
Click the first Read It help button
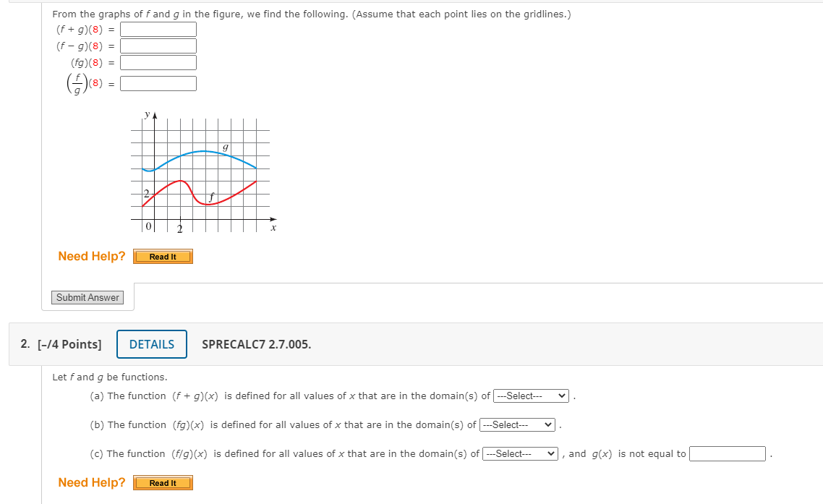point(163,256)
